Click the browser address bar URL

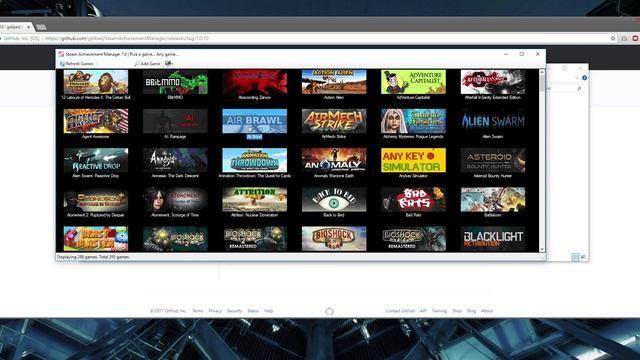coord(127,38)
